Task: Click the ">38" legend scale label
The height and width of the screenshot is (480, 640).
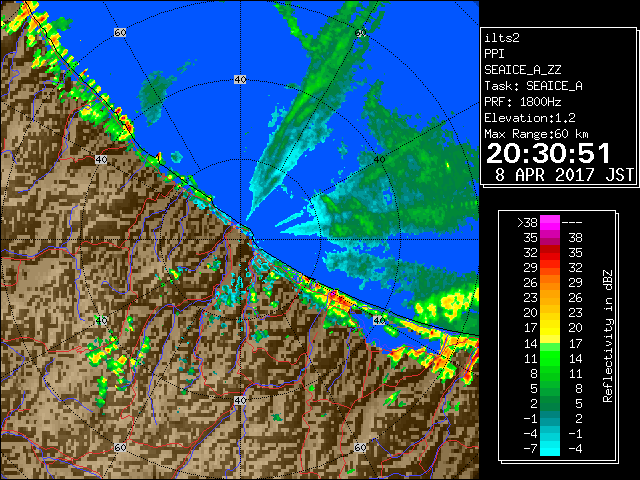Action: click(527, 223)
